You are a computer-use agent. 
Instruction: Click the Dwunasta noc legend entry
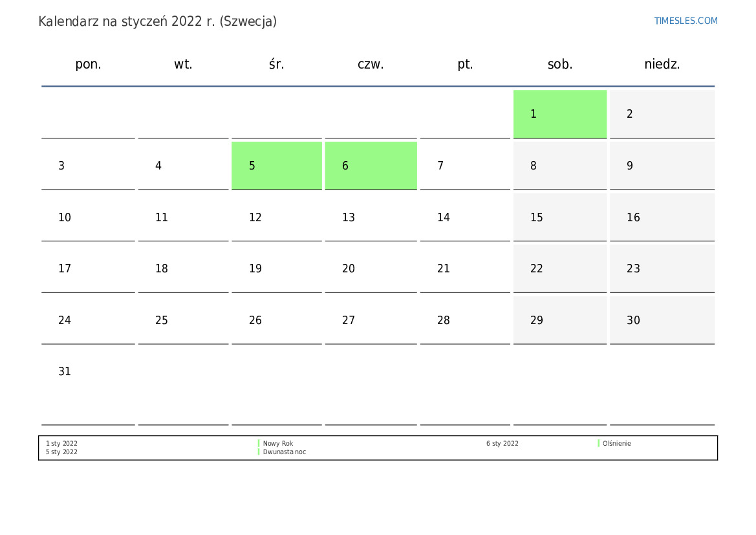(x=285, y=452)
